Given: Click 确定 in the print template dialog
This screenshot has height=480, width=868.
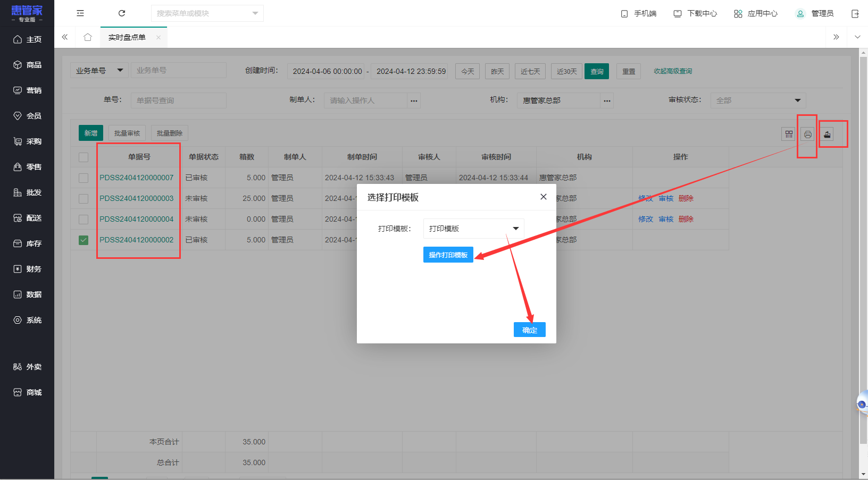Looking at the screenshot, I should click(530, 330).
